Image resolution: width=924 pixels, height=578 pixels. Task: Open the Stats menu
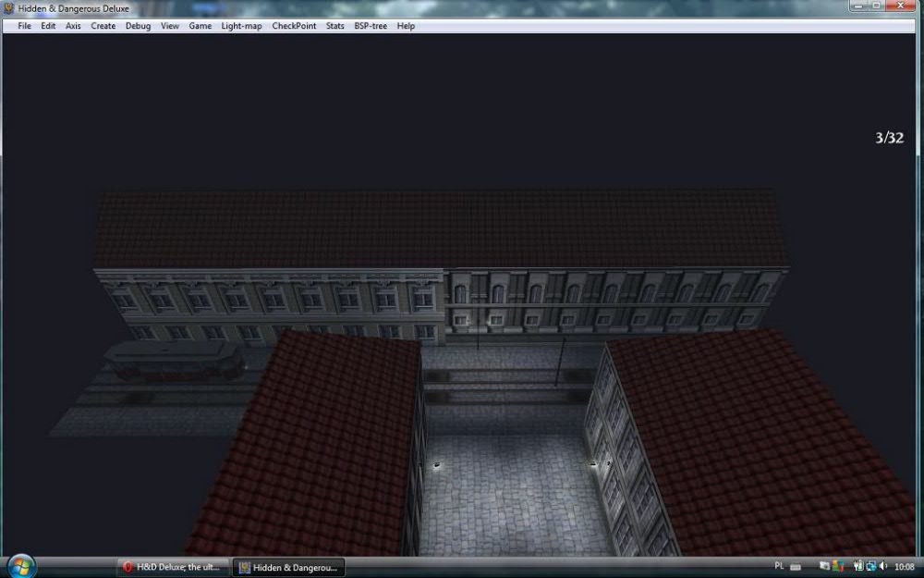pyautogui.click(x=334, y=26)
